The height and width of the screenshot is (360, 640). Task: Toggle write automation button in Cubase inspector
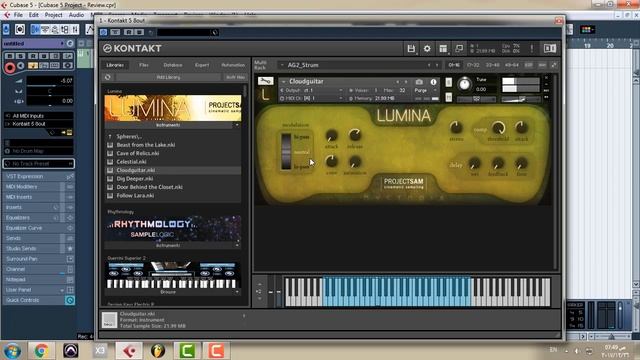[44, 56]
